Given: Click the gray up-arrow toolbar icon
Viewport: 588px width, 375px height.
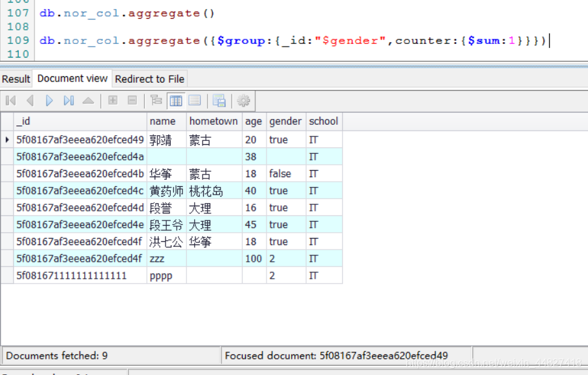Looking at the screenshot, I should pos(88,100).
